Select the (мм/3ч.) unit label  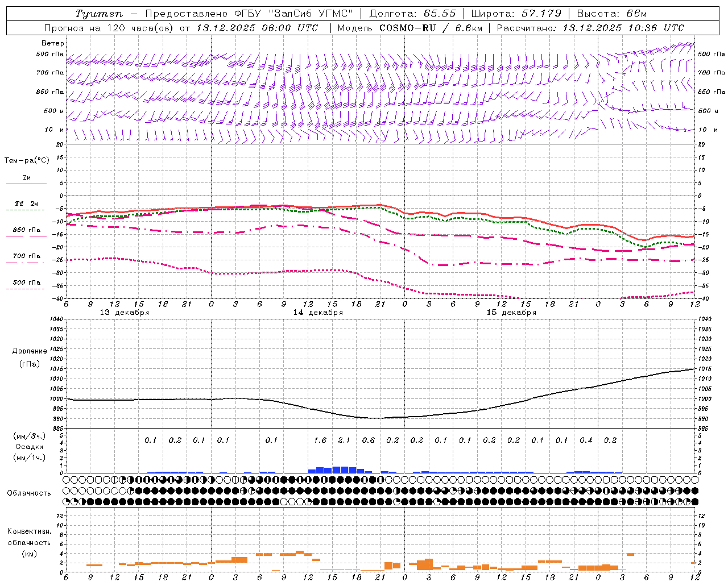pos(29,436)
